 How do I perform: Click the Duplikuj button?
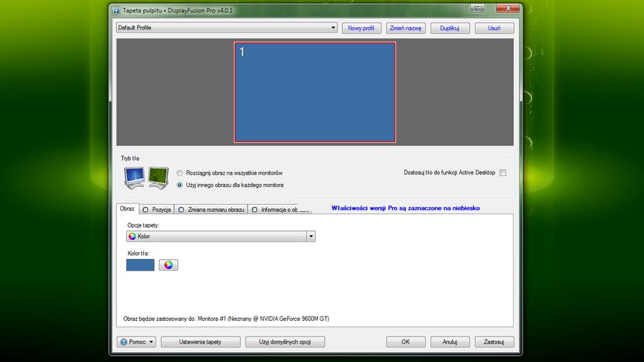(450, 28)
